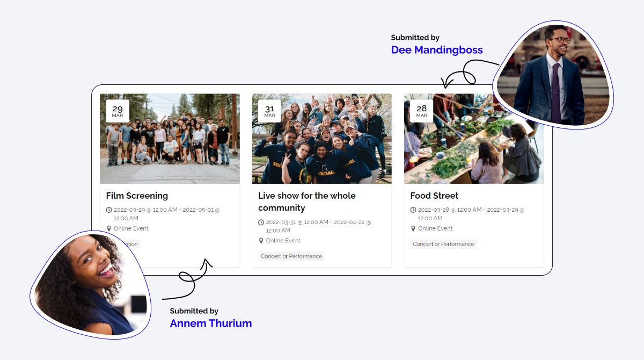
Task: Select the 31 MAR date badge
Action: [x=269, y=111]
